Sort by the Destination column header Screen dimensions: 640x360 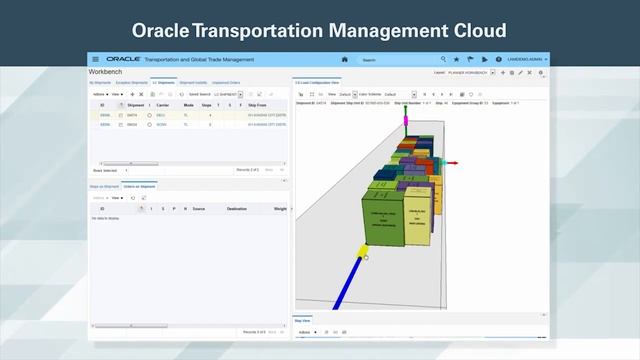click(237, 209)
